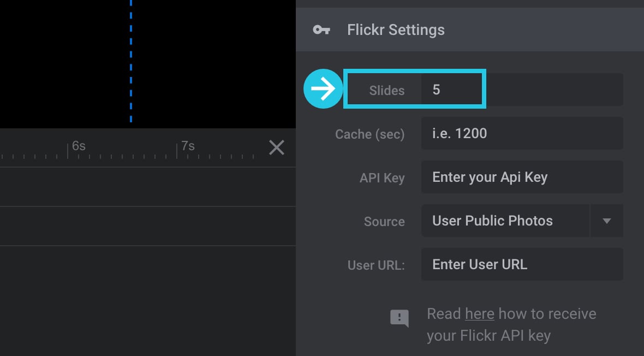Close the timeline with the X icon
Screen dimensions: 644x356
click(276, 147)
